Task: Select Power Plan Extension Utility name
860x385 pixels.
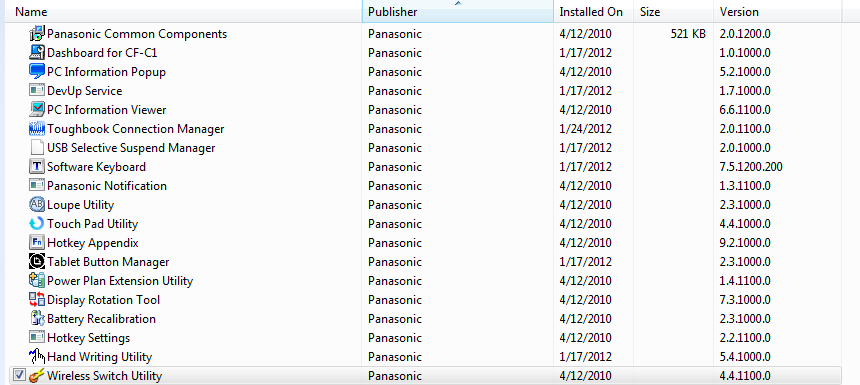Action: (120, 281)
